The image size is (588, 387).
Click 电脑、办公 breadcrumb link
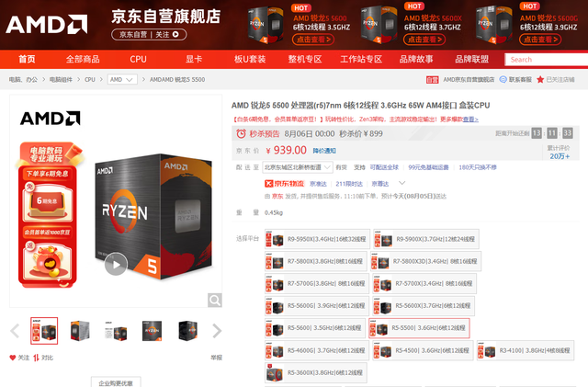coord(23,80)
